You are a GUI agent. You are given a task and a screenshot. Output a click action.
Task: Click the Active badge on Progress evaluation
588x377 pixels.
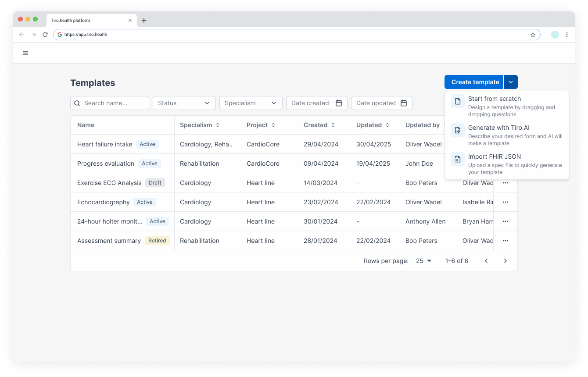[x=150, y=164]
